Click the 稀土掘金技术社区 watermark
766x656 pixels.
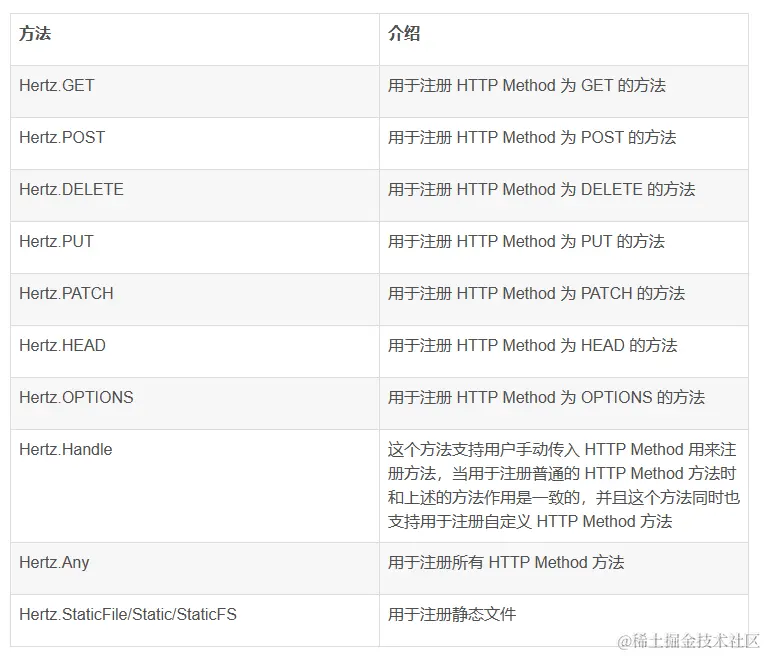click(689, 641)
